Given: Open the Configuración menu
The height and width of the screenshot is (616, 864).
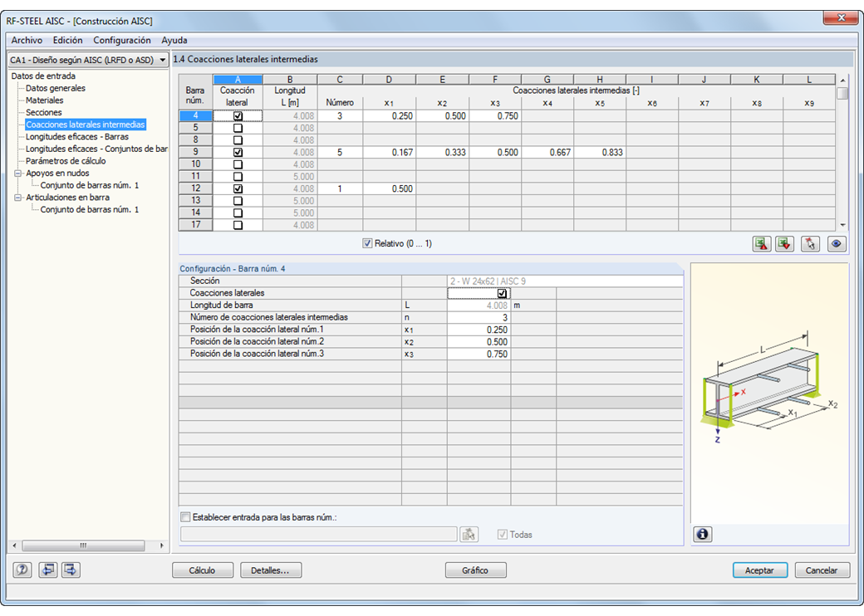Looking at the screenshot, I should (122, 40).
